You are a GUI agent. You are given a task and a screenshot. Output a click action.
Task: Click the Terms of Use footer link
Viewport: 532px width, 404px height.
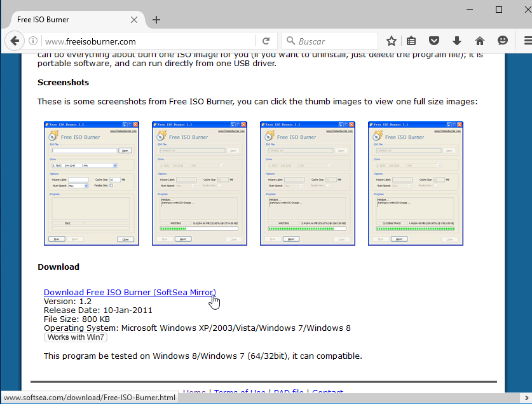tap(240, 391)
